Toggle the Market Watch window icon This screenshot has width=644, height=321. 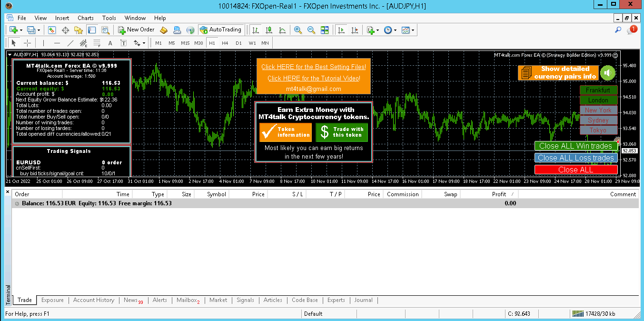point(52,30)
